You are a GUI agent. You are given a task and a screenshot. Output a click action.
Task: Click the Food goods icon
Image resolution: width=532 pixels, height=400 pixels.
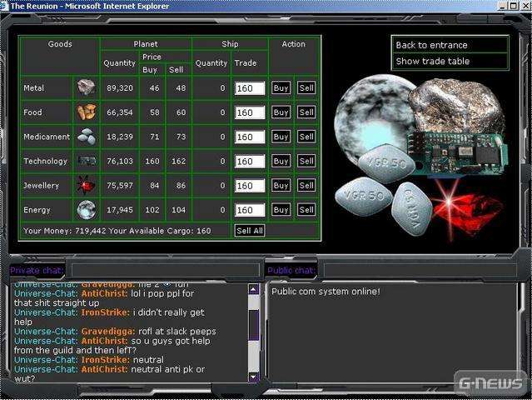click(86, 112)
